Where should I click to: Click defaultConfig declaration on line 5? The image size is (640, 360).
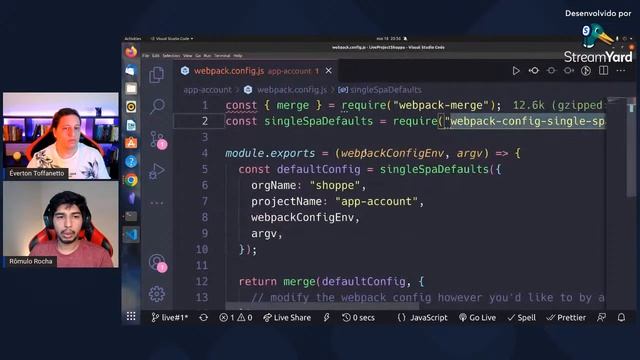[x=318, y=169]
